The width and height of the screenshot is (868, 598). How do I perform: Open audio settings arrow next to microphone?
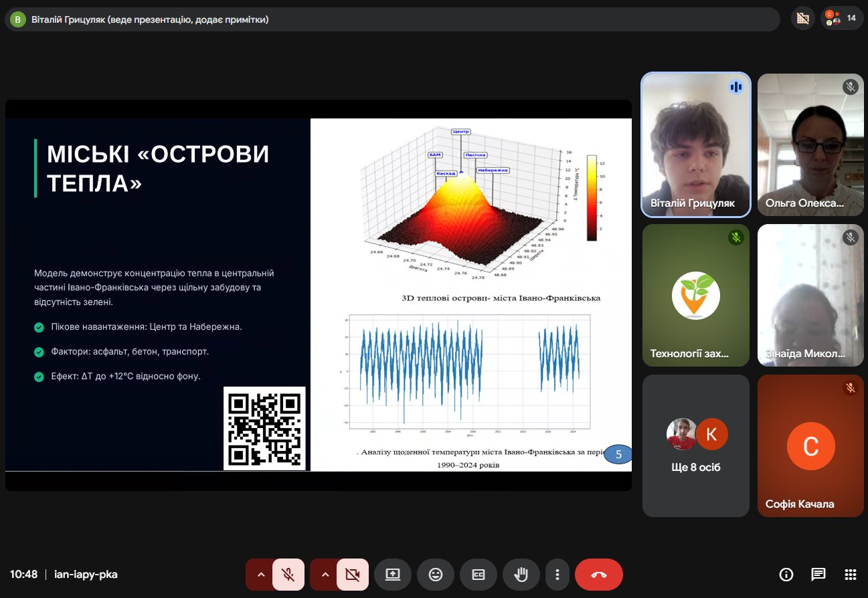(261, 575)
